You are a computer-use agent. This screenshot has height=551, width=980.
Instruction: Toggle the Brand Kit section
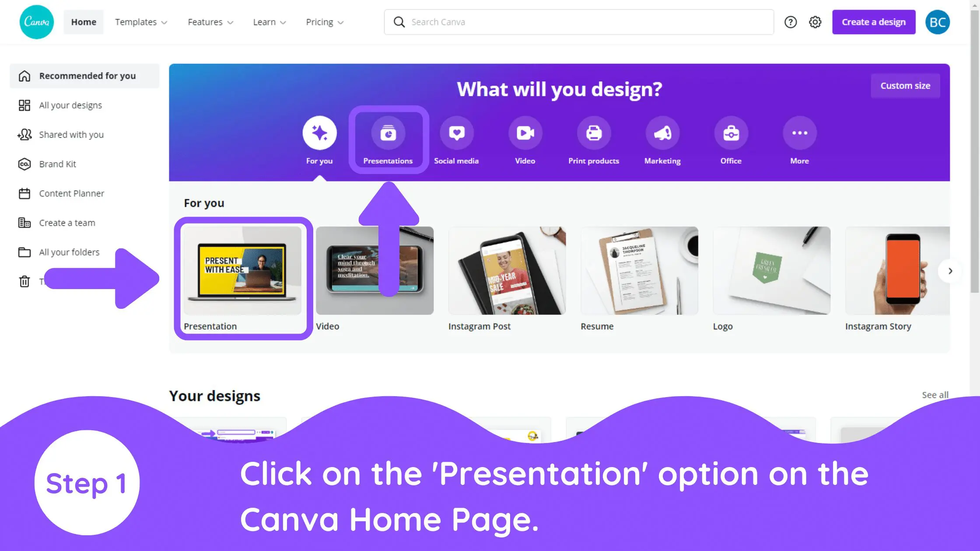pos(56,164)
